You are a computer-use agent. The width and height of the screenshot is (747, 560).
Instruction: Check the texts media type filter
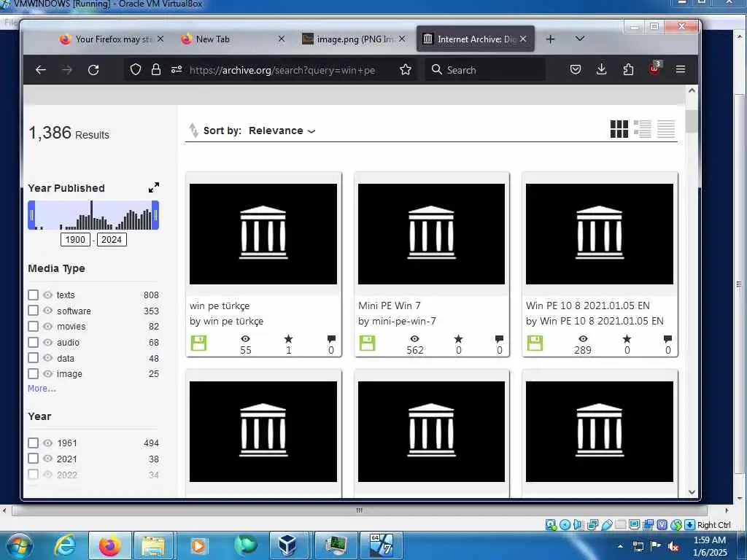click(x=33, y=295)
